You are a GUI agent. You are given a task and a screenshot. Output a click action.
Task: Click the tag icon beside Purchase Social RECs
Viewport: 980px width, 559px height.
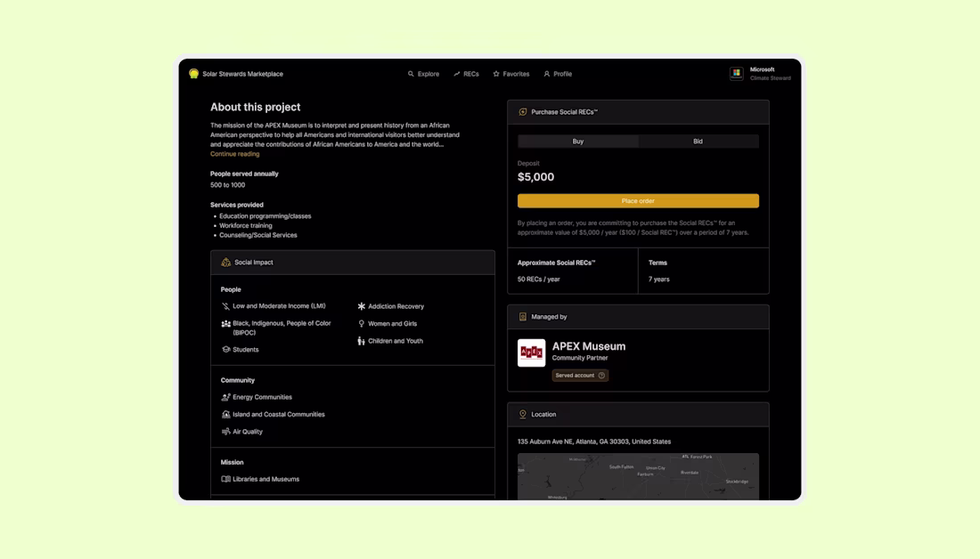(x=522, y=111)
